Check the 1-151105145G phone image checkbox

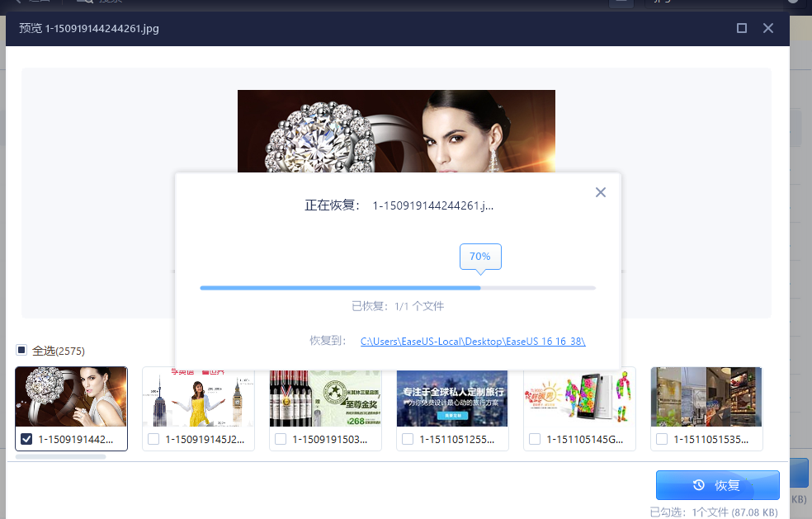click(535, 440)
